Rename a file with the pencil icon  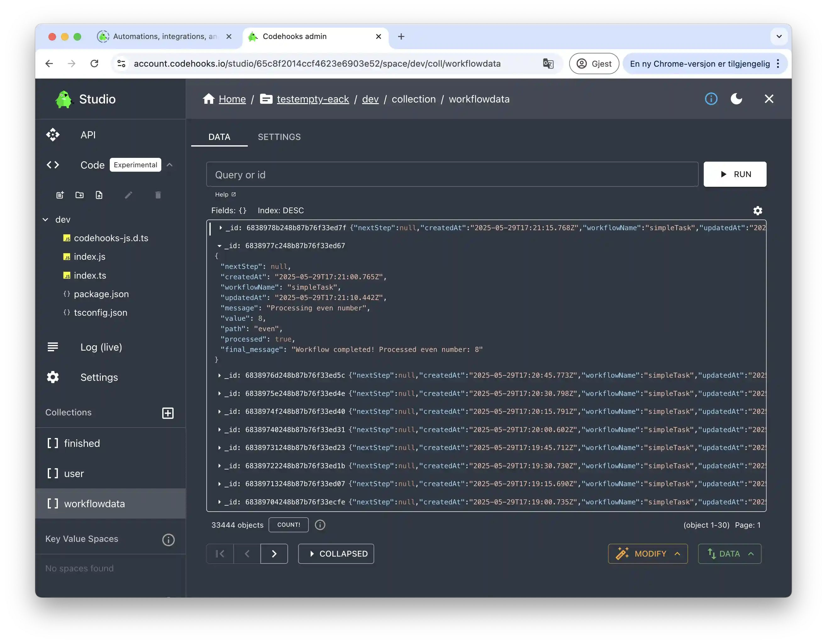pyautogui.click(x=129, y=195)
